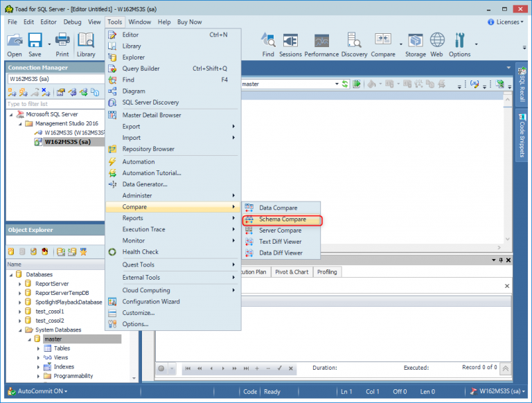Click the Print toolbar icon

click(x=62, y=44)
